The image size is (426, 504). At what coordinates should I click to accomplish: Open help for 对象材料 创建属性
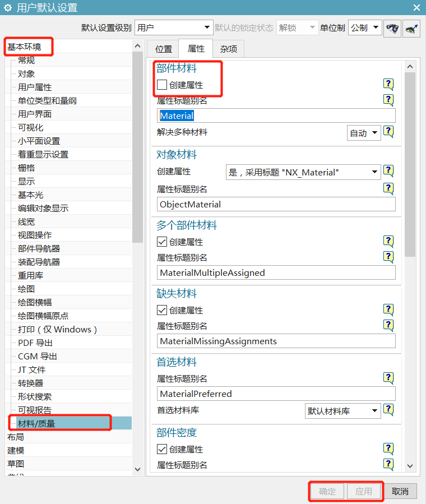tap(388, 171)
